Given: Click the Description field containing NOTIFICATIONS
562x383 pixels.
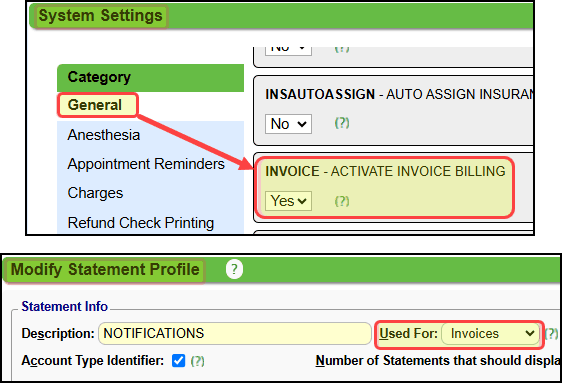Looking at the screenshot, I should (235, 334).
